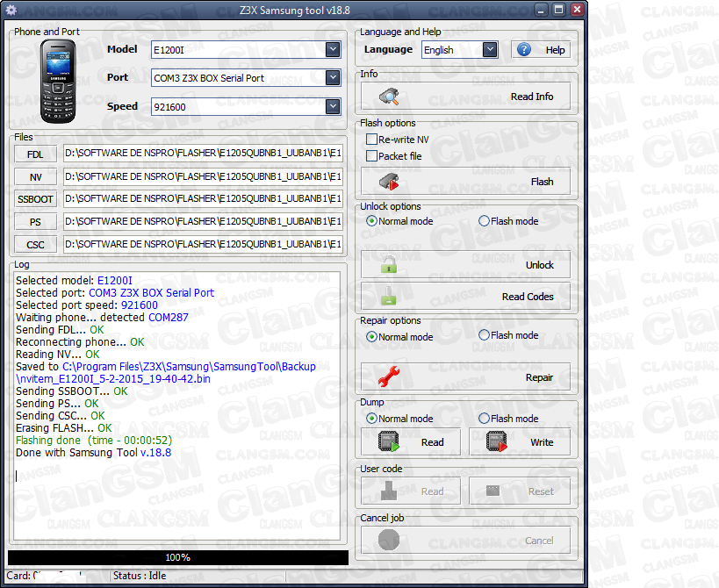The height and width of the screenshot is (588, 719).
Task: Enable the Re-write NV checkbox
Action: (372, 140)
